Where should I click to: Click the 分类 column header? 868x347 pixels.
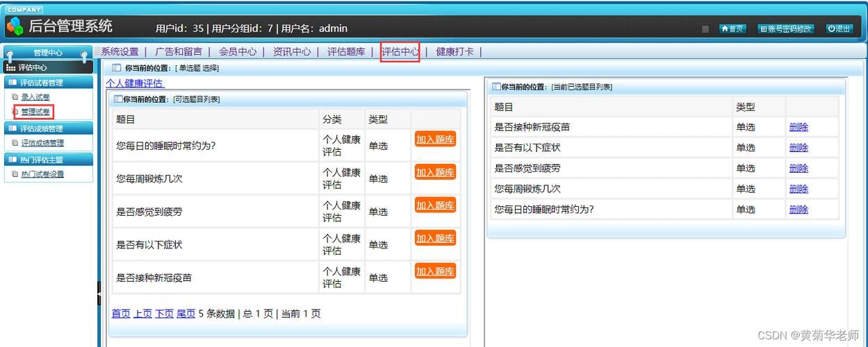click(332, 119)
